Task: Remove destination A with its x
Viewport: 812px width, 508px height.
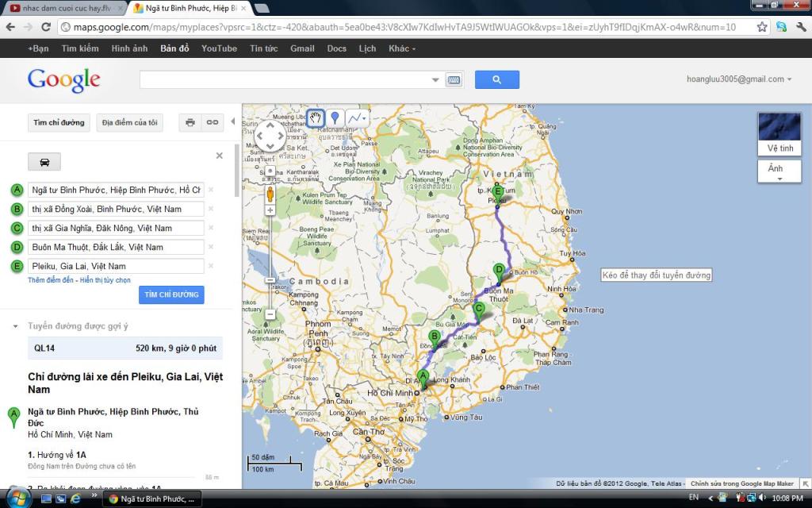Action: [211, 190]
